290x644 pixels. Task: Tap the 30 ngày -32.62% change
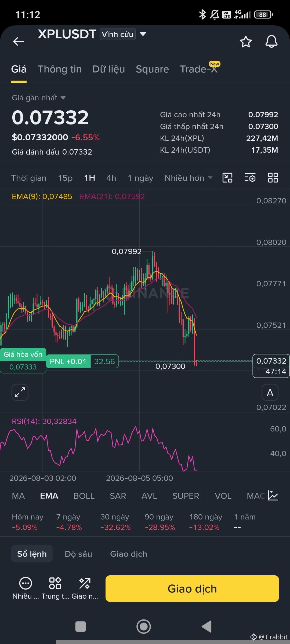(x=115, y=522)
